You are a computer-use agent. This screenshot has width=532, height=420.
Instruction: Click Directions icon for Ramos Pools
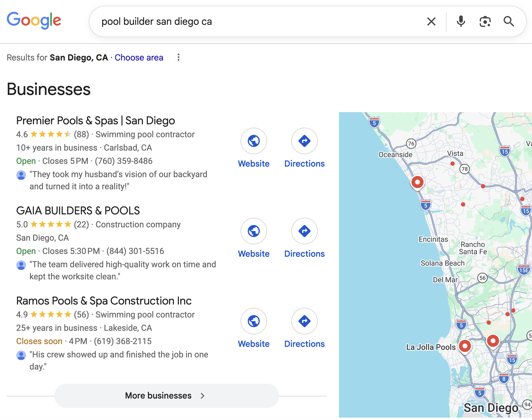tap(304, 321)
